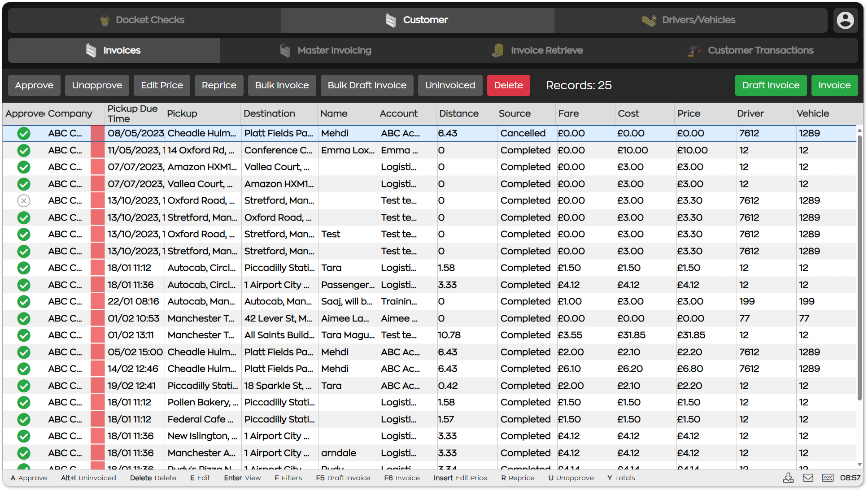868x491 pixels.
Task: Click the Docket Checks tab icon
Action: tap(105, 20)
